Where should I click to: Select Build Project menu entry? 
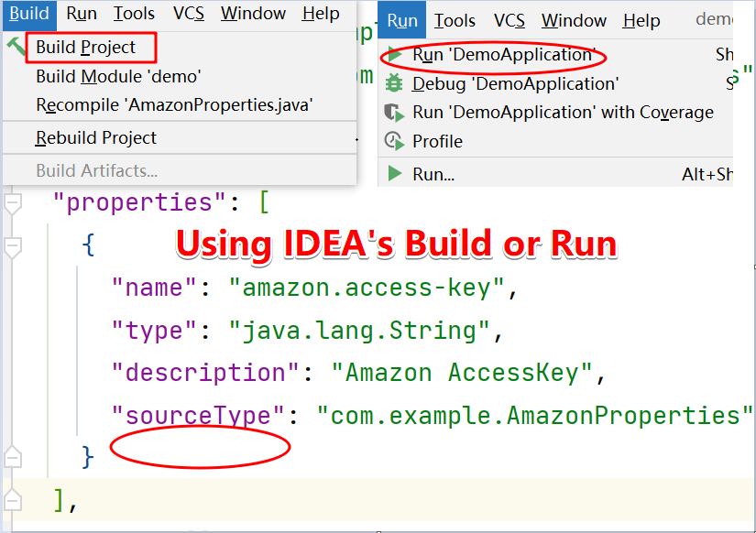point(86,48)
